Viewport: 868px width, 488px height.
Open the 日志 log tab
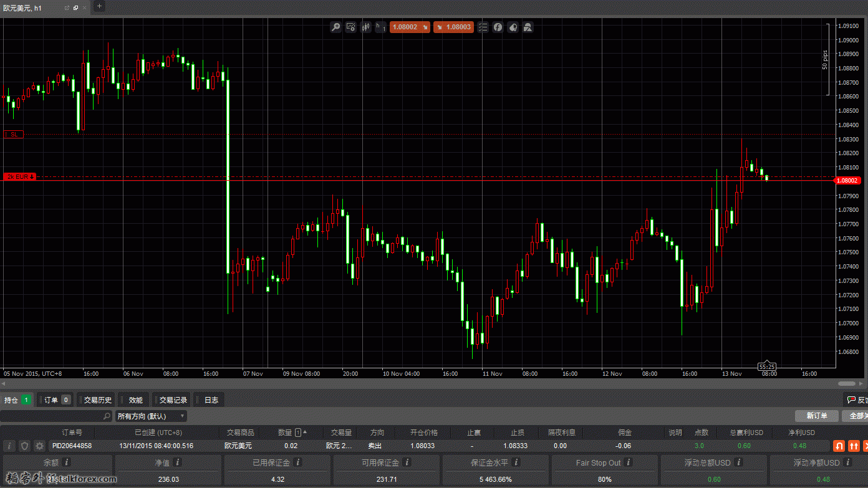(x=210, y=400)
